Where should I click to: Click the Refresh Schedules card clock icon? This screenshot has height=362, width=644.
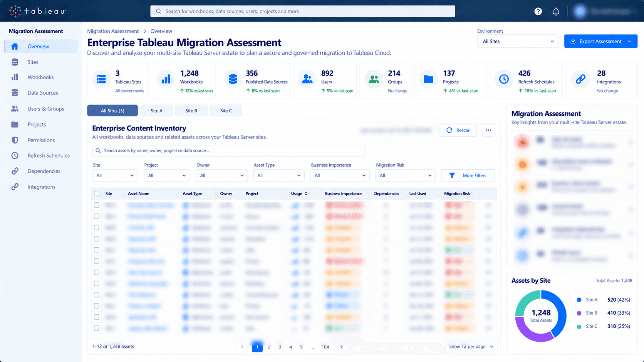pos(504,79)
